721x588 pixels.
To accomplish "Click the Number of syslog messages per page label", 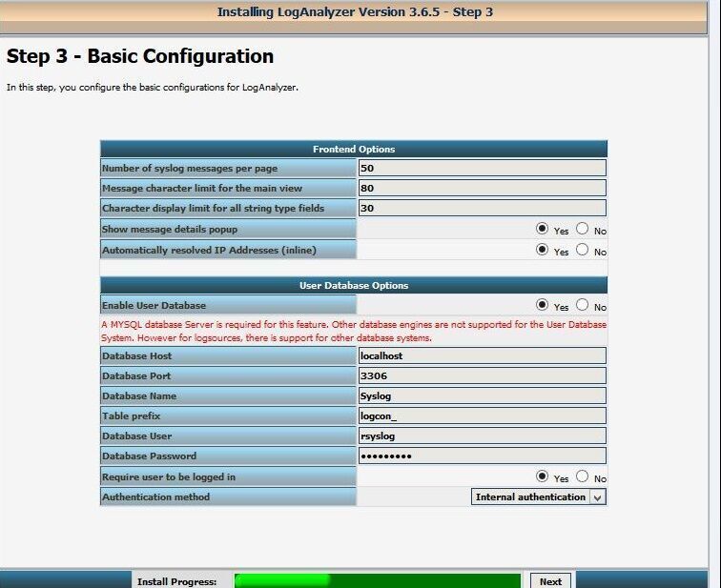I will tap(190, 168).
